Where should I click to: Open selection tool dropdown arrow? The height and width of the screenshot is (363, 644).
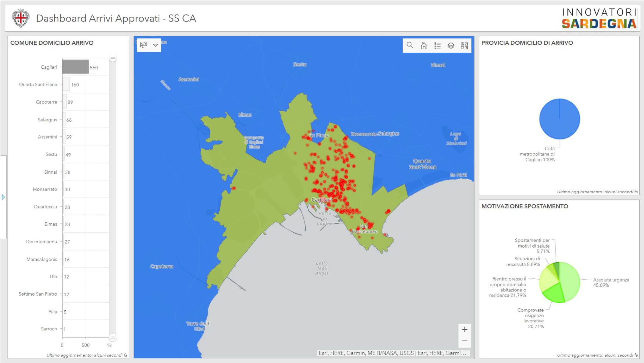point(155,45)
